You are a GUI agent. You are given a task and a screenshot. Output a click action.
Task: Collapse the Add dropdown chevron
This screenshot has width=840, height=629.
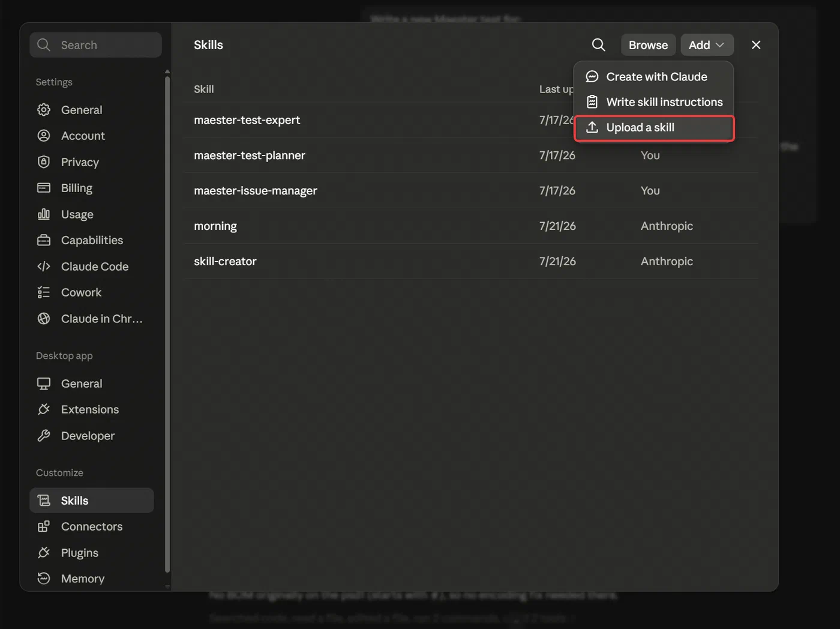pyautogui.click(x=720, y=45)
